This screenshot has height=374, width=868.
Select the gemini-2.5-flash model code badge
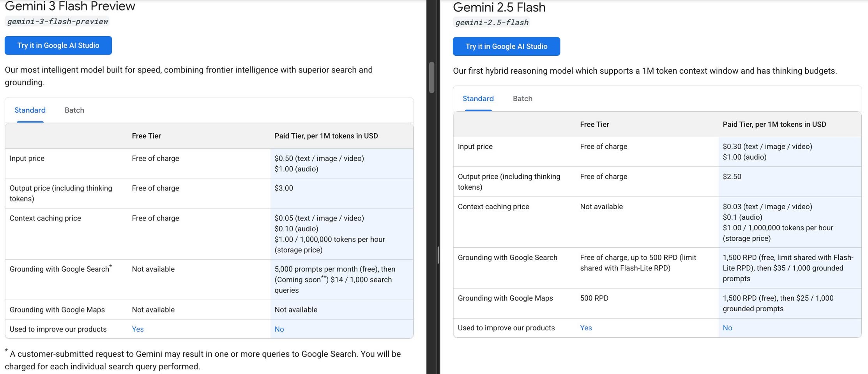point(491,22)
